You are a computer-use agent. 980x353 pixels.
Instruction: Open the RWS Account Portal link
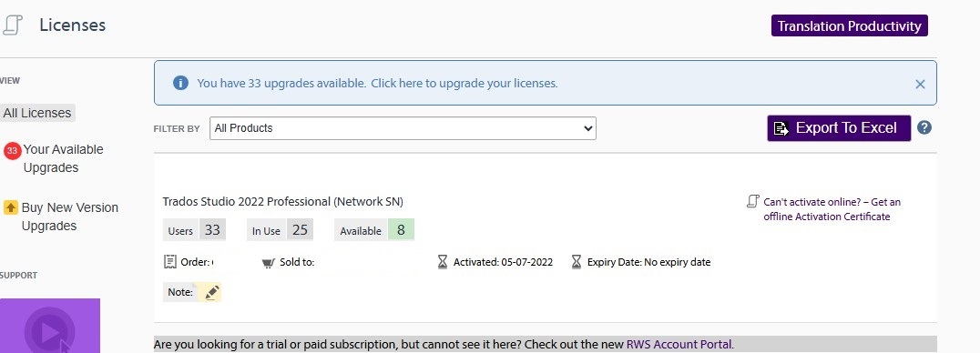(x=680, y=344)
